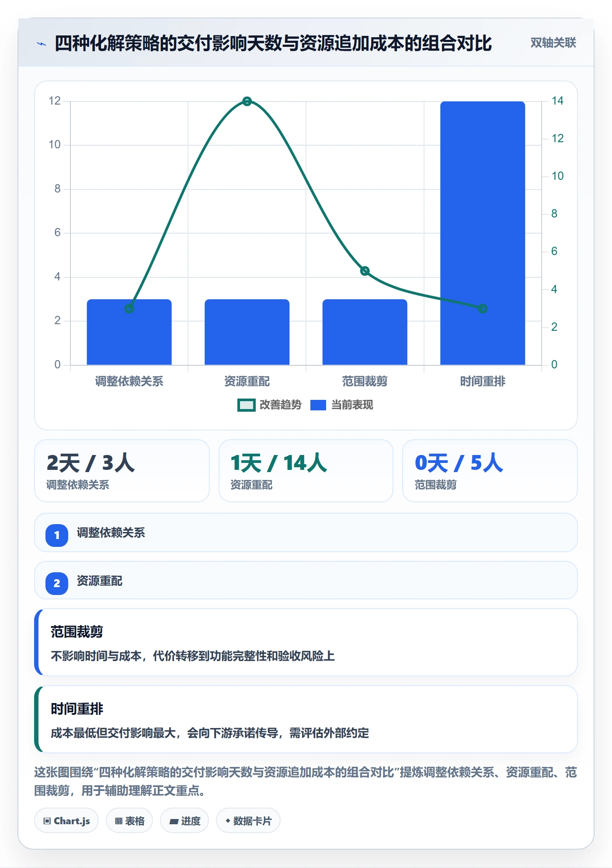Click the 进度 tag chip
This screenshot has height=868, width=612.
click(x=184, y=821)
